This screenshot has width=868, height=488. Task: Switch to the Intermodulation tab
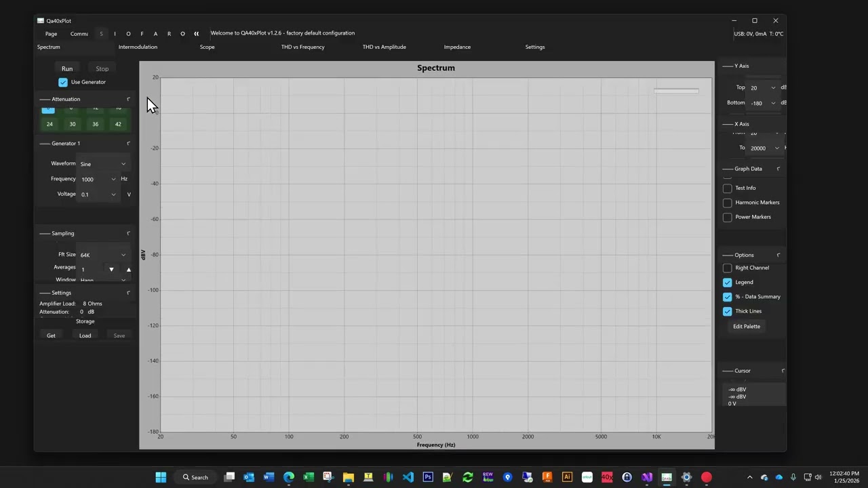coord(138,47)
